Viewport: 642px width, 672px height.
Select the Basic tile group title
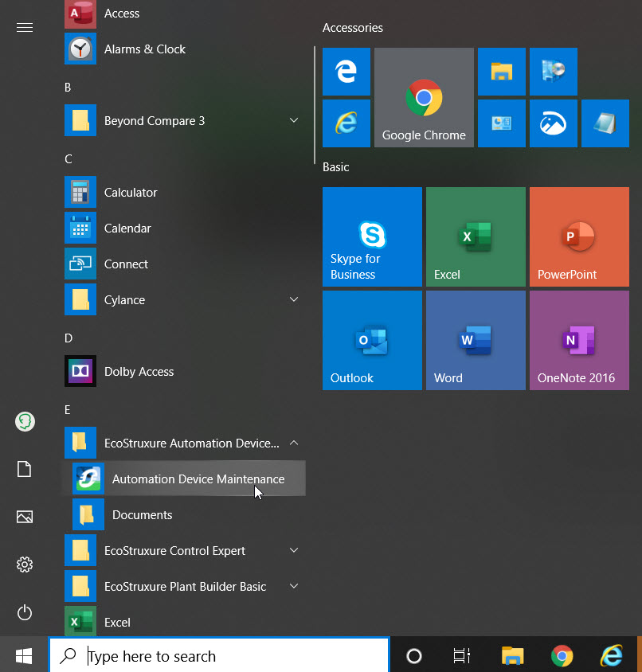coord(336,167)
